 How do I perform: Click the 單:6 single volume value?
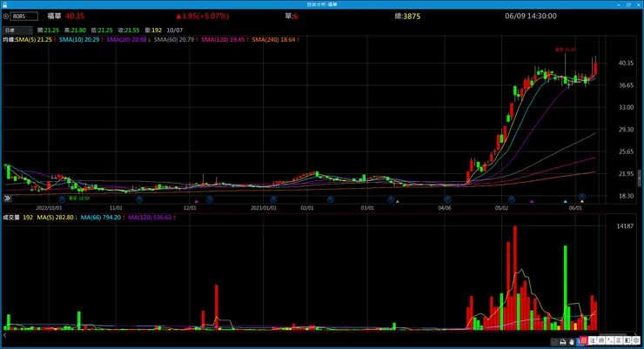click(292, 17)
